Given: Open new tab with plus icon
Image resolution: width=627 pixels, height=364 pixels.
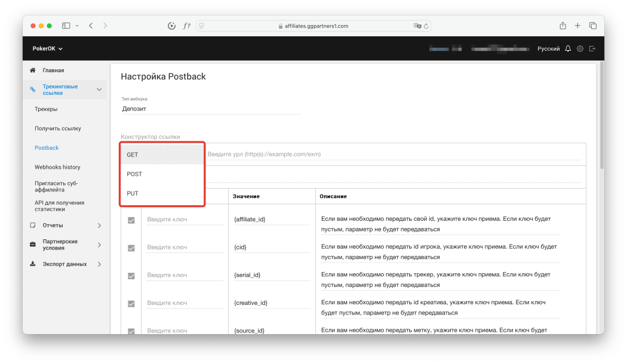Looking at the screenshot, I should 577,26.
